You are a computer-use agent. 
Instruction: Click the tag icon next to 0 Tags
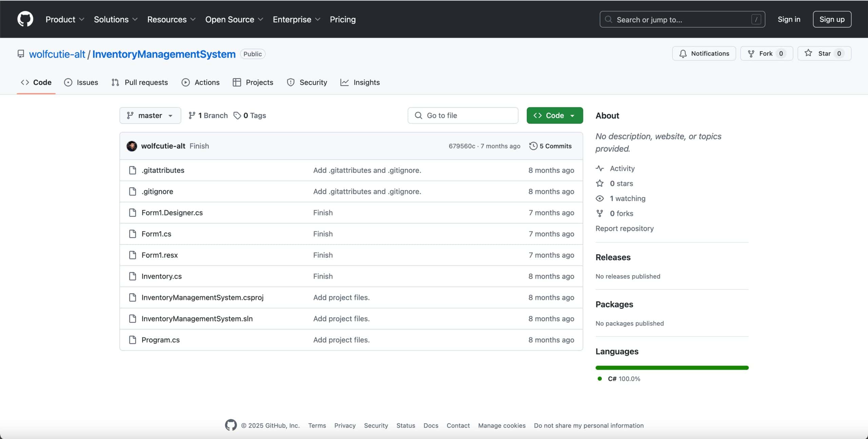click(237, 116)
